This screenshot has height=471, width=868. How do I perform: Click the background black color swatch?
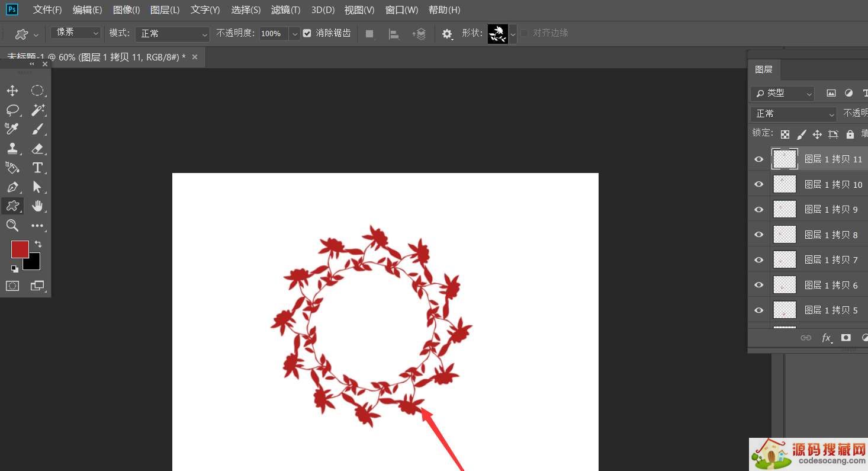[33, 263]
